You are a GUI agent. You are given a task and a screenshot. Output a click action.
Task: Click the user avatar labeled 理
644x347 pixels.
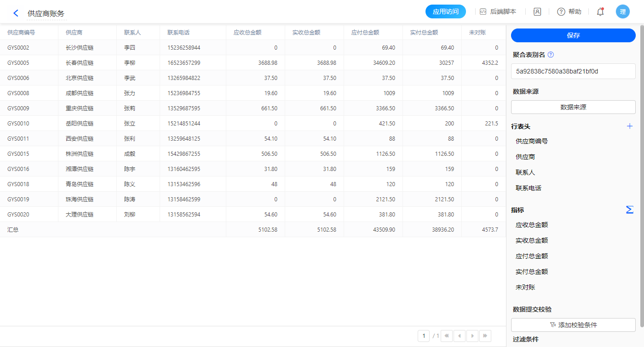tap(622, 12)
